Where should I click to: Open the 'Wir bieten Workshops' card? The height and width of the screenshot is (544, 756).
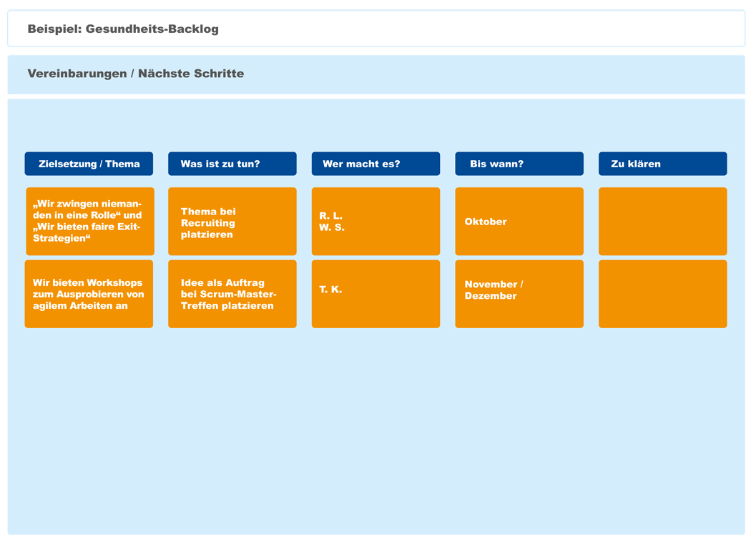click(89, 294)
